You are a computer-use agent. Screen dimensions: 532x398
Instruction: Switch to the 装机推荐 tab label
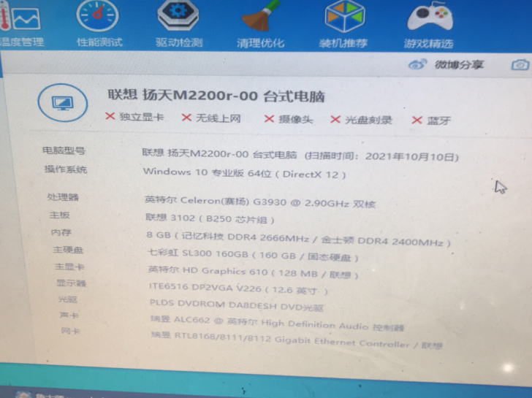343,43
